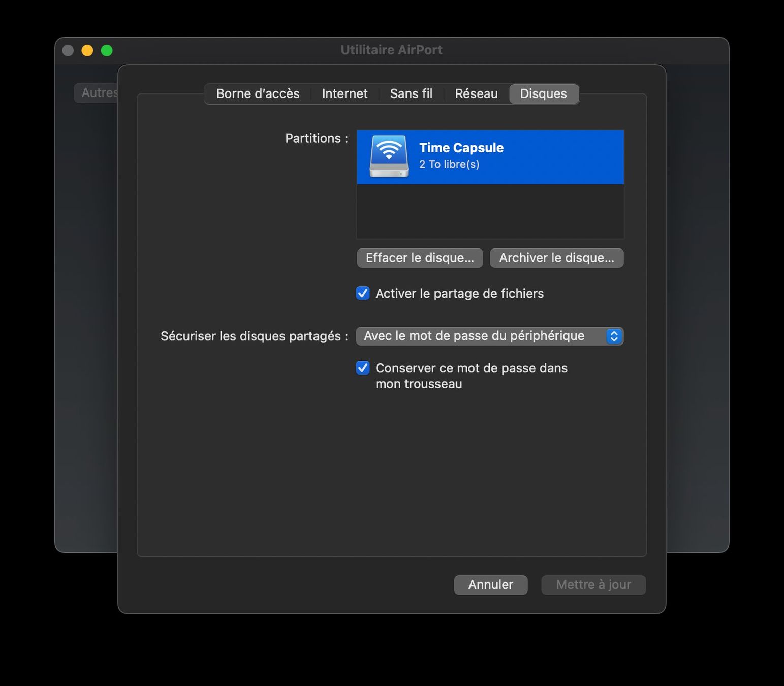Switch to the Borne d'accès tab
Viewport: 784px width, 686px height.
[x=258, y=94]
